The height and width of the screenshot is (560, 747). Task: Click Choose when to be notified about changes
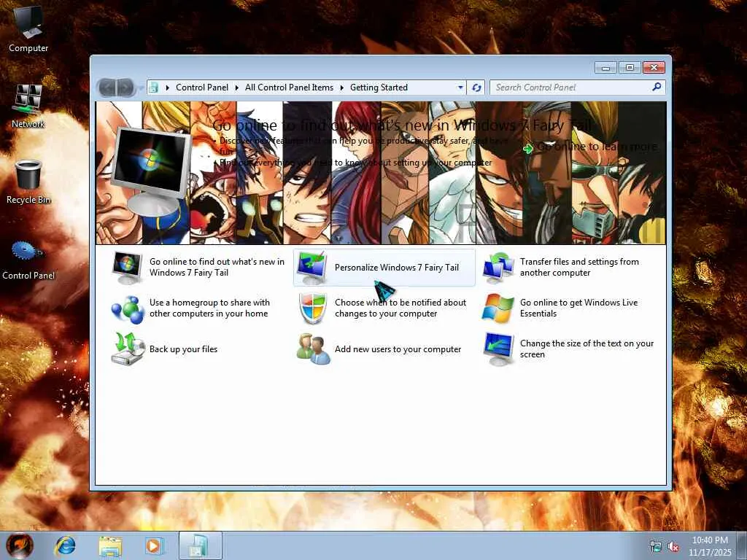coord(400,308)
